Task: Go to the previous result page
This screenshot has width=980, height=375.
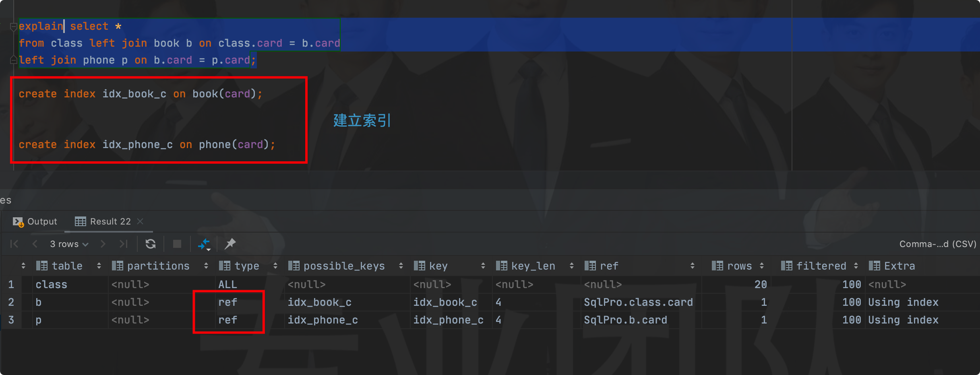Action: point(35,244)
